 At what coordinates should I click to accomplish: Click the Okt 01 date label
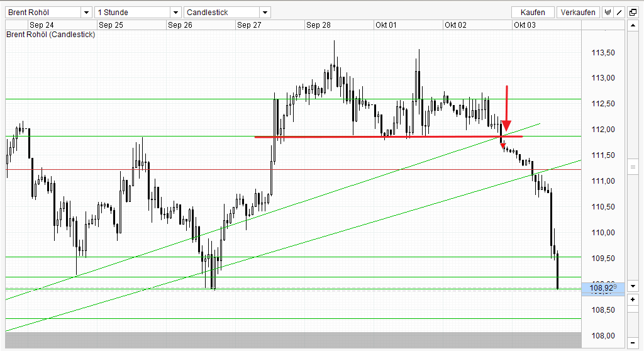pos(386,25)
